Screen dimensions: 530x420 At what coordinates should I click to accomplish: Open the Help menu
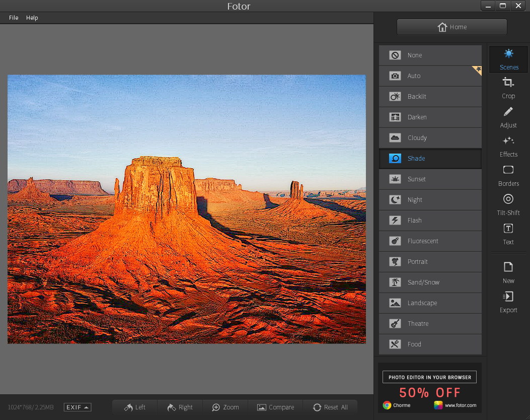32,18
